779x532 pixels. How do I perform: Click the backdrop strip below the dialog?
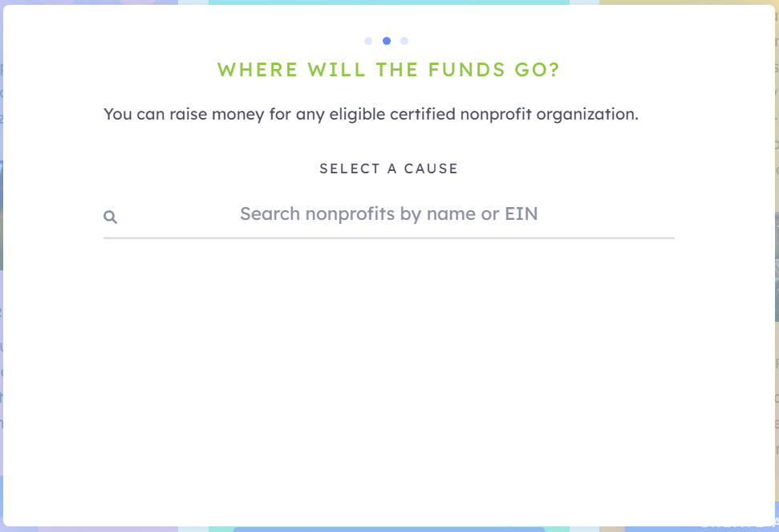click(388, 529)
